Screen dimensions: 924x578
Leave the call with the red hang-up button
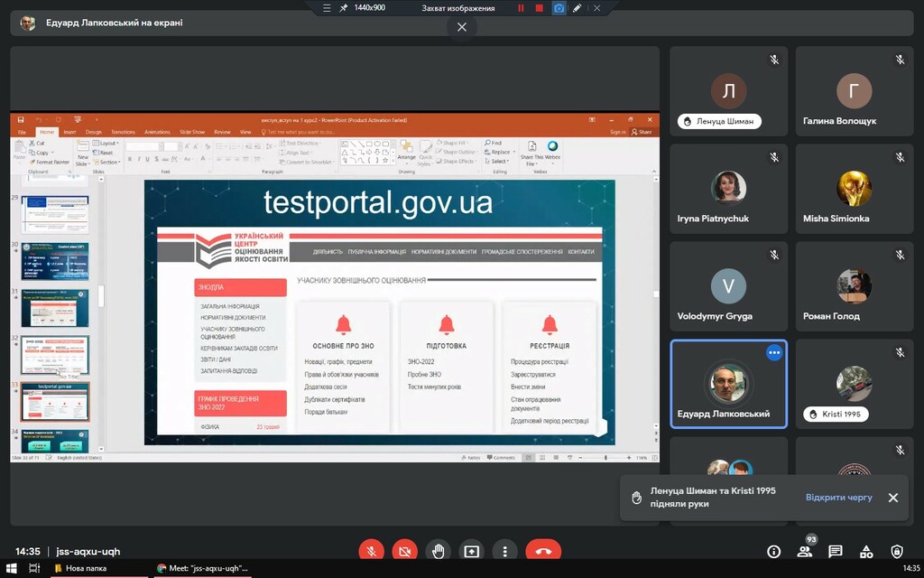(x=543, y=551)
